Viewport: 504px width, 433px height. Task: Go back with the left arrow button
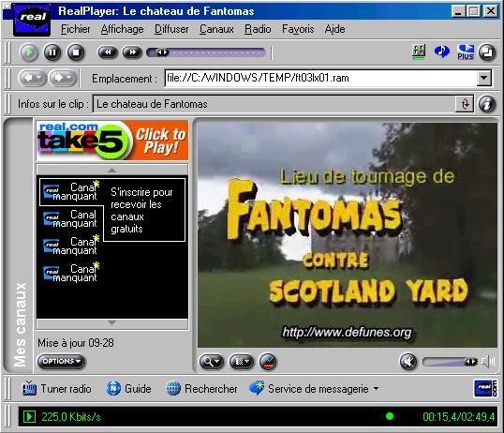click(33, 78)
